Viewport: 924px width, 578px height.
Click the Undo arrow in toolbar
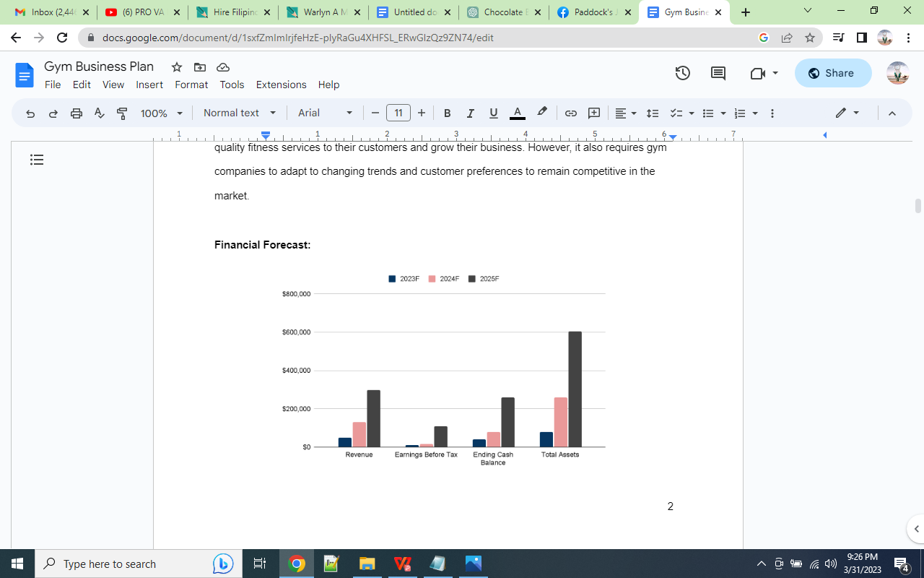coord(30,113)
